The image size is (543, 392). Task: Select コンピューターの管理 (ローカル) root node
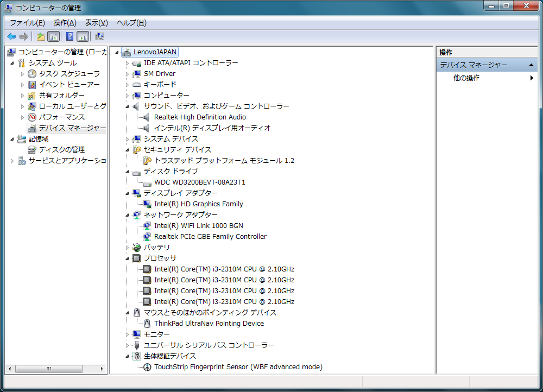[62, 52]
